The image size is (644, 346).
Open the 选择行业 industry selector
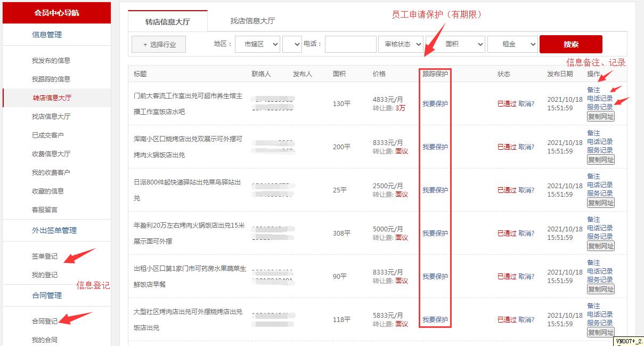[159, 45]
